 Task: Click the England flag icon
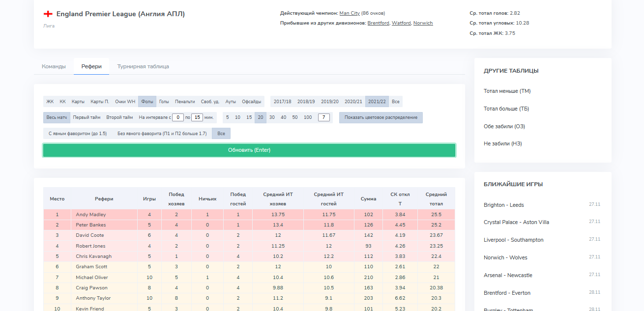48,14
